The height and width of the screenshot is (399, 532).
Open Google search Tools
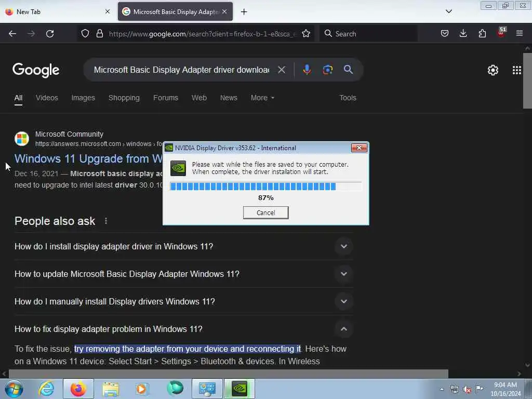click(x=348, y=98)
